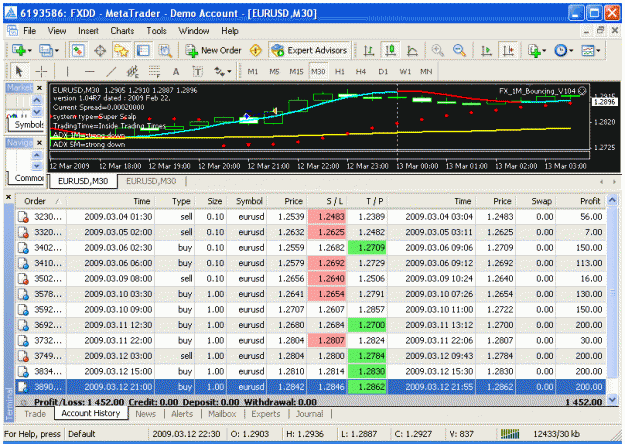
Task: Click the Zoom In magnifier icon
Action: 438,51
